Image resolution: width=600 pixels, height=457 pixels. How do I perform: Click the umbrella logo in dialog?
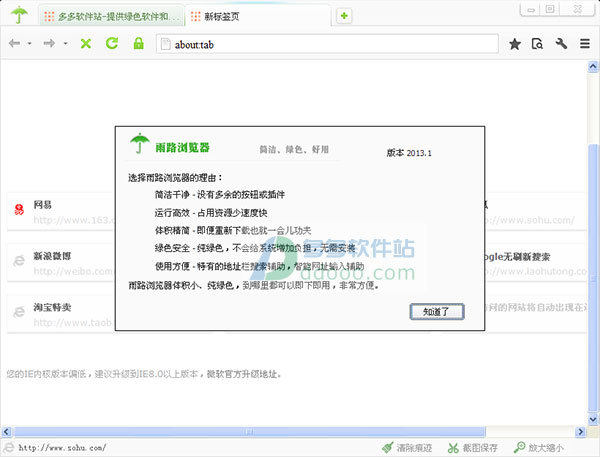139,144
